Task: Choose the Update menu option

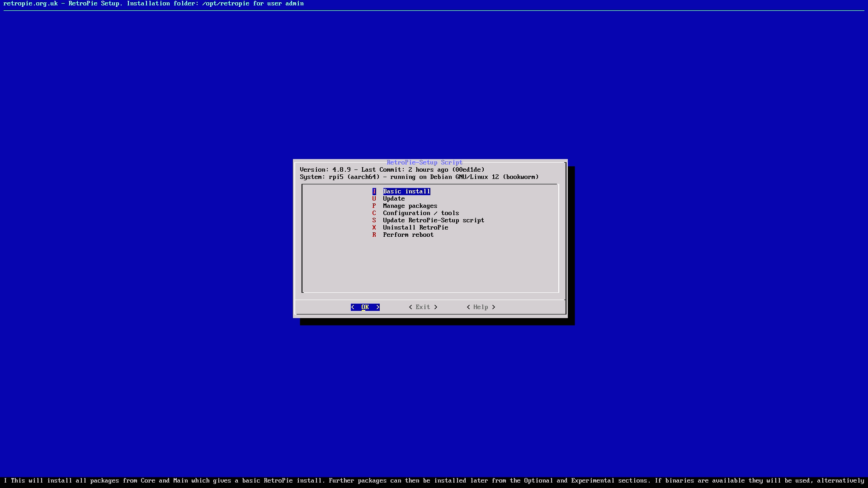Action: point(393,199)
